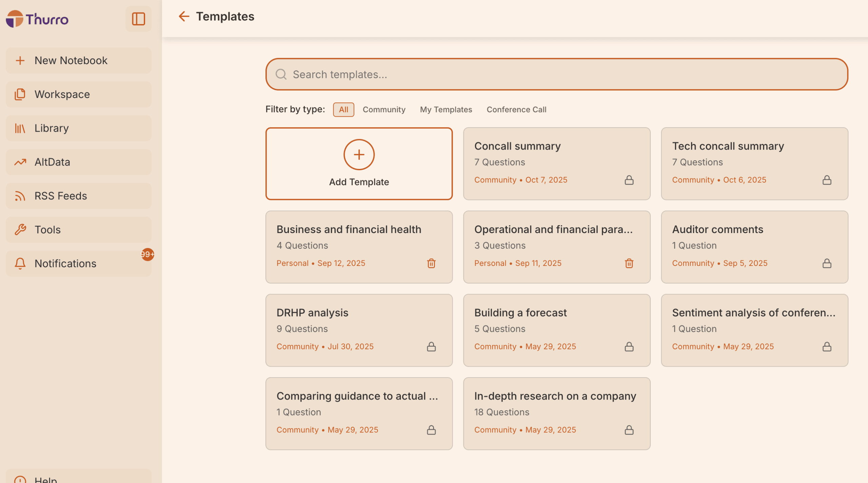Select the Conference Call filter
Screen dimensions: 868x483
click(x=516, y=109)
